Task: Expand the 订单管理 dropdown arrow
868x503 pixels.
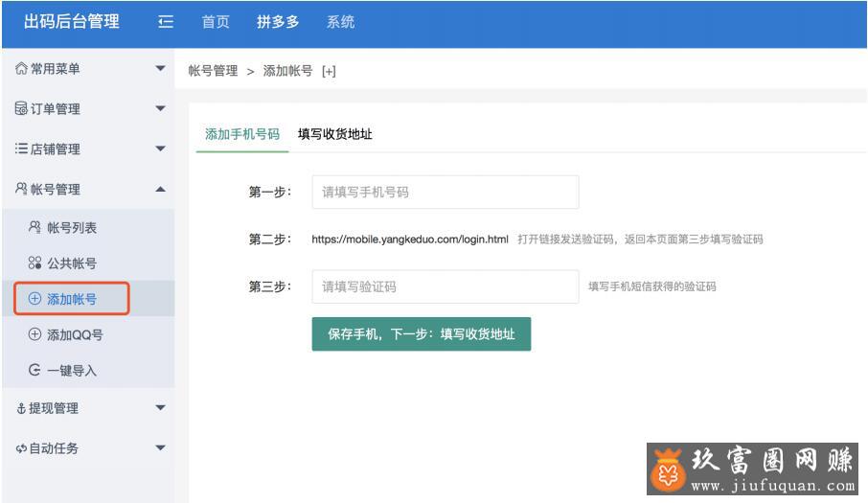Action: pyautogui.click(x=161, y=108)
